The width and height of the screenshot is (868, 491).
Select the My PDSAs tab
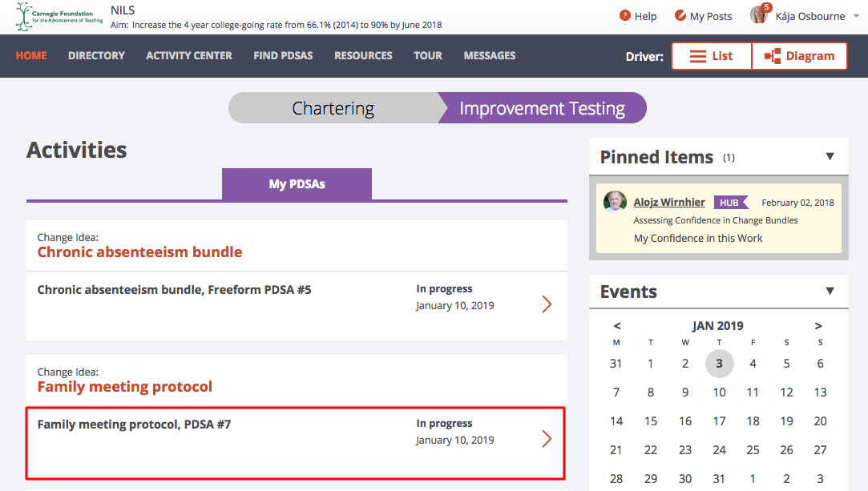pos(297,184)
